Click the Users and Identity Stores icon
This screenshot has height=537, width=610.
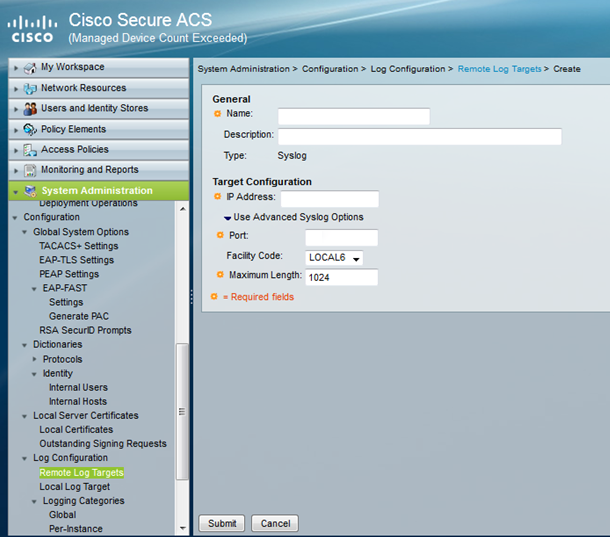point(30,109)
